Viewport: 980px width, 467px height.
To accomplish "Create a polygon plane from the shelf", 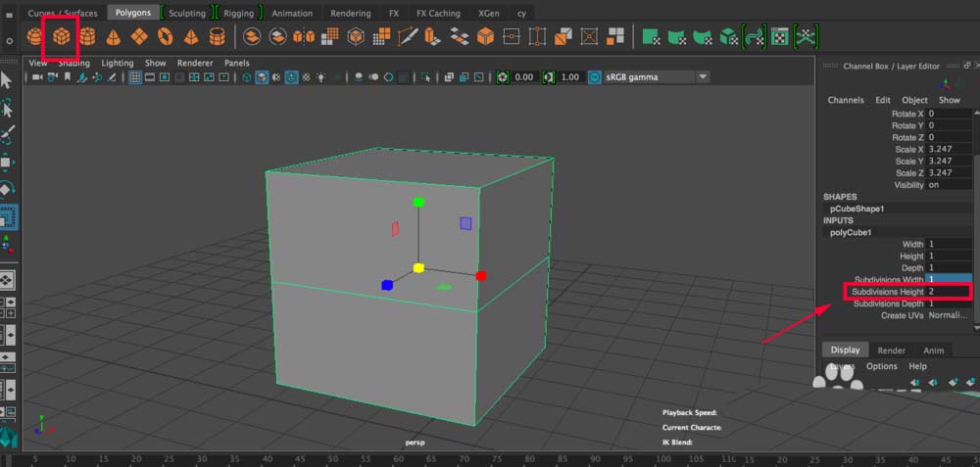I will [x=139, y=37].
